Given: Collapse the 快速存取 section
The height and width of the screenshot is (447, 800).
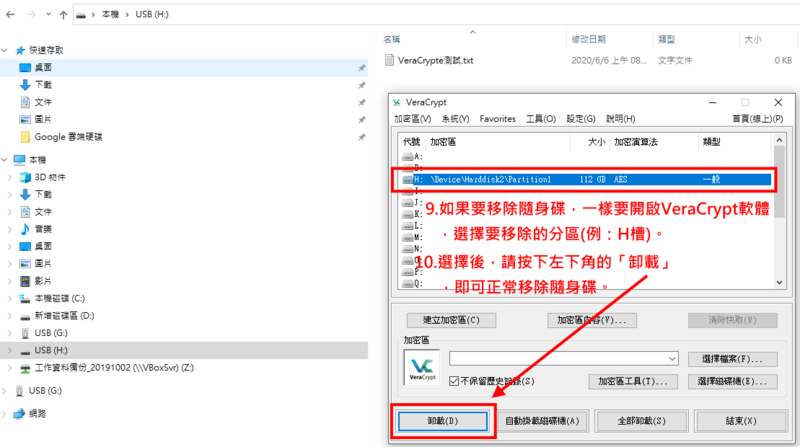Looking at the screenshot, I should [x=5, y=50].
